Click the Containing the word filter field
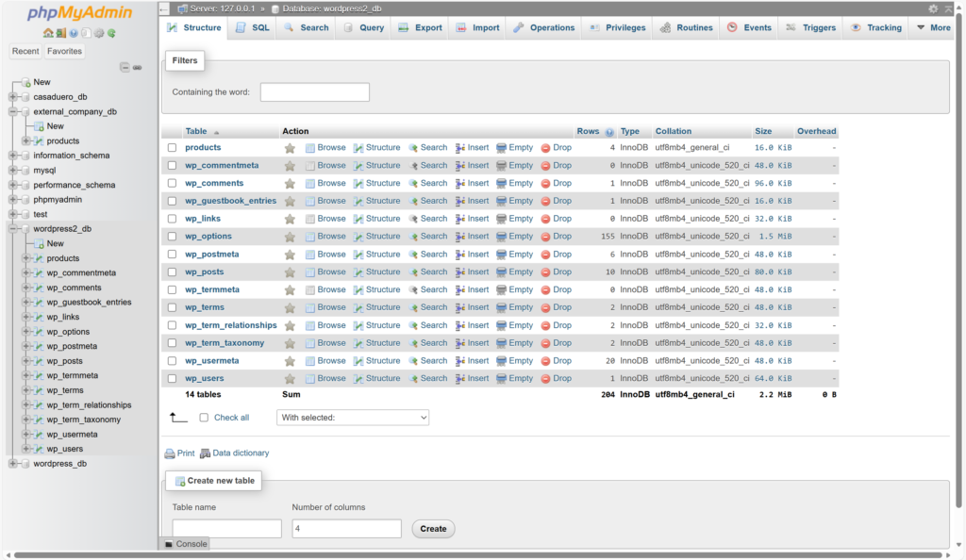Viewport: 966px width, 560px height. click(x=314, y=92)
